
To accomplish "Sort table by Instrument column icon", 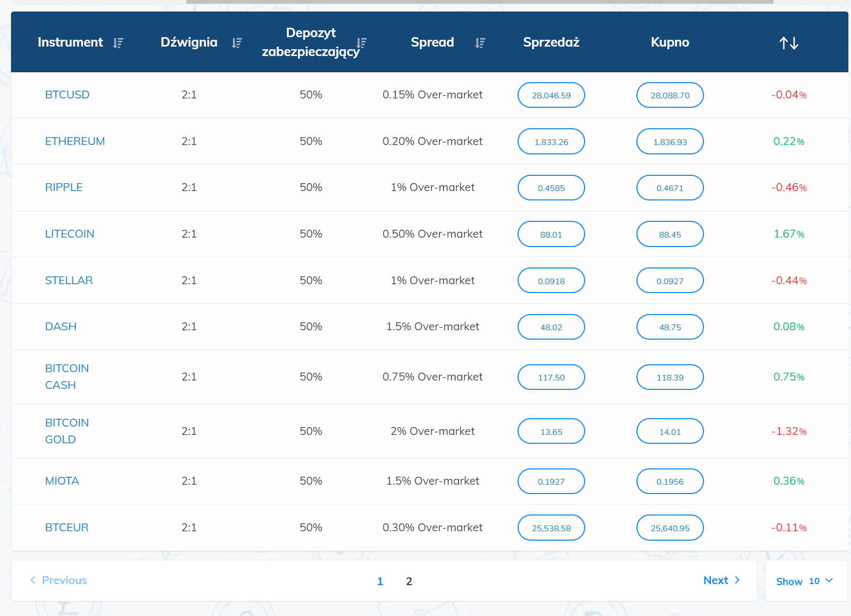I will click(118, 43).
